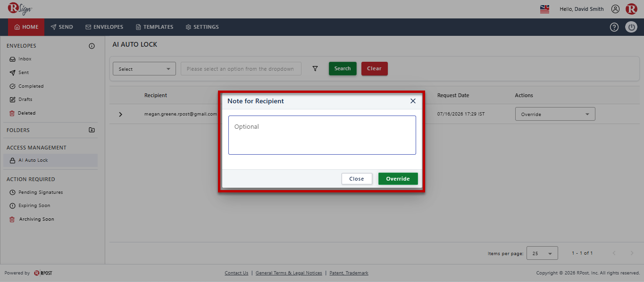
Task: Click Hello, David Smith text
Action: point(581,9)
